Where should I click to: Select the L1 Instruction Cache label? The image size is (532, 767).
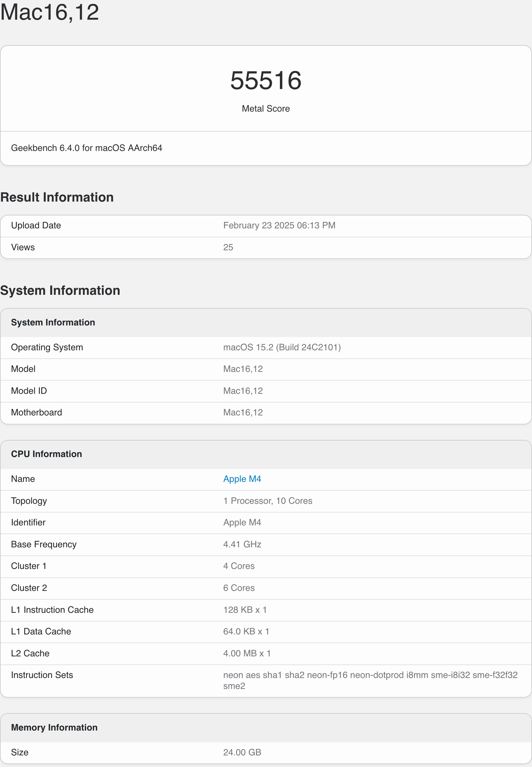52,610
